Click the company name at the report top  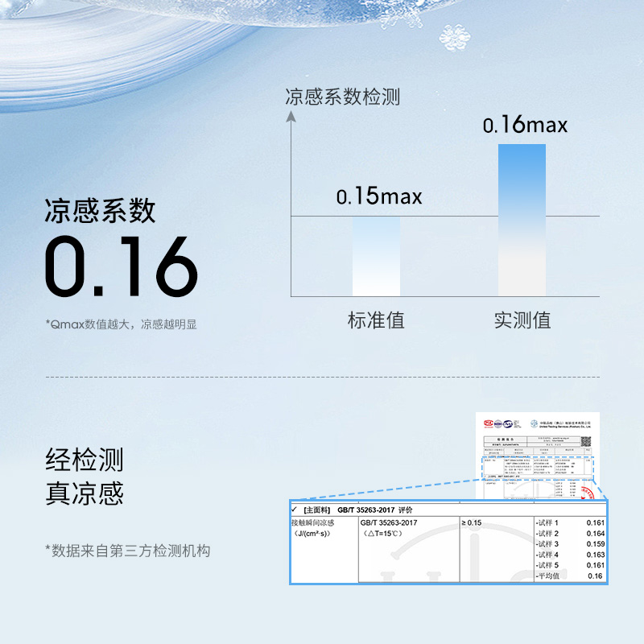coord(565,424)
